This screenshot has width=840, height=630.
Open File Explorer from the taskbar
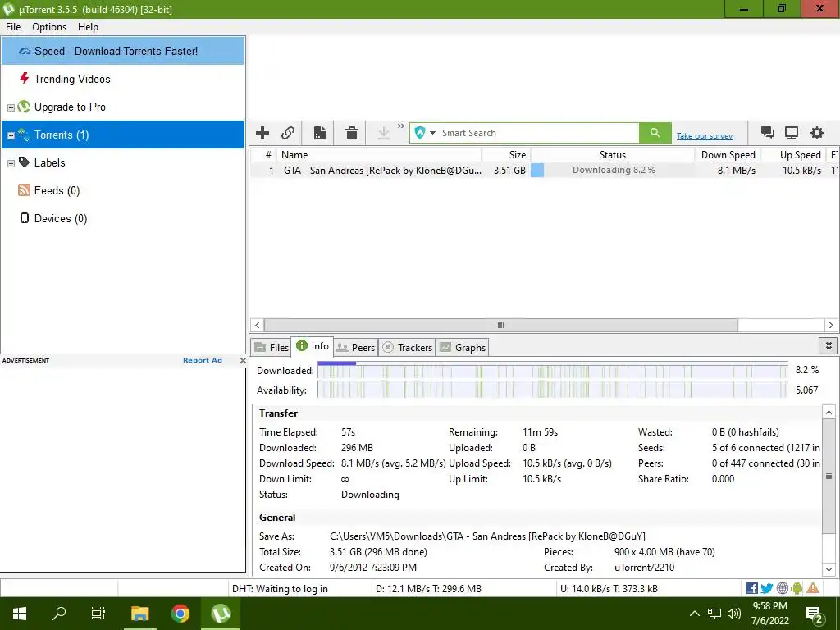point(140,614)
